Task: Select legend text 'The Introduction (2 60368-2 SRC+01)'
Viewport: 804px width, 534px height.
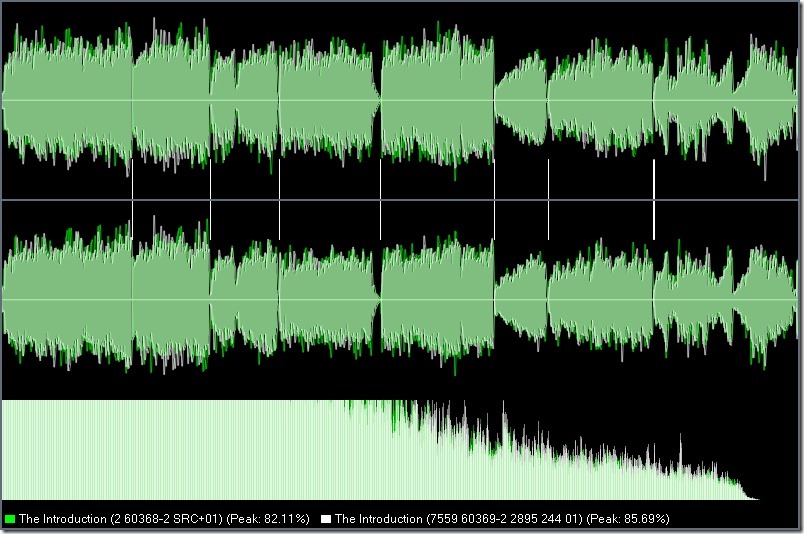Action: 120,519
